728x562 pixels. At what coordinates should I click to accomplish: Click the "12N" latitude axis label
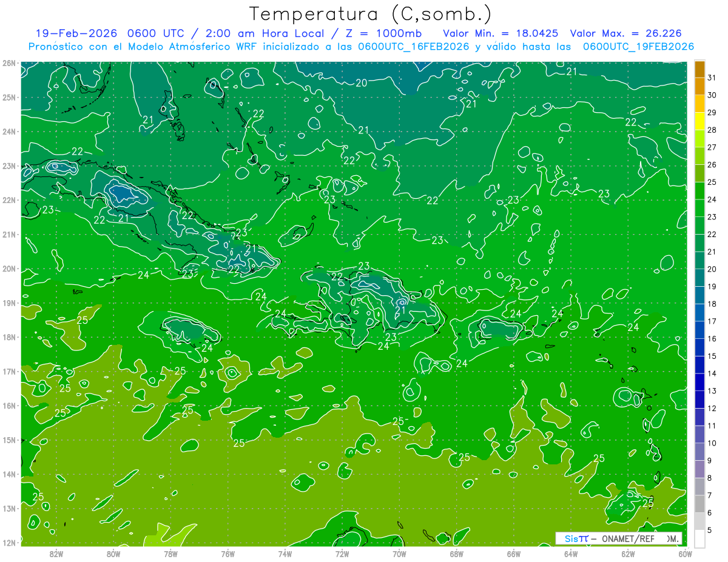click(x=8, y=543)
